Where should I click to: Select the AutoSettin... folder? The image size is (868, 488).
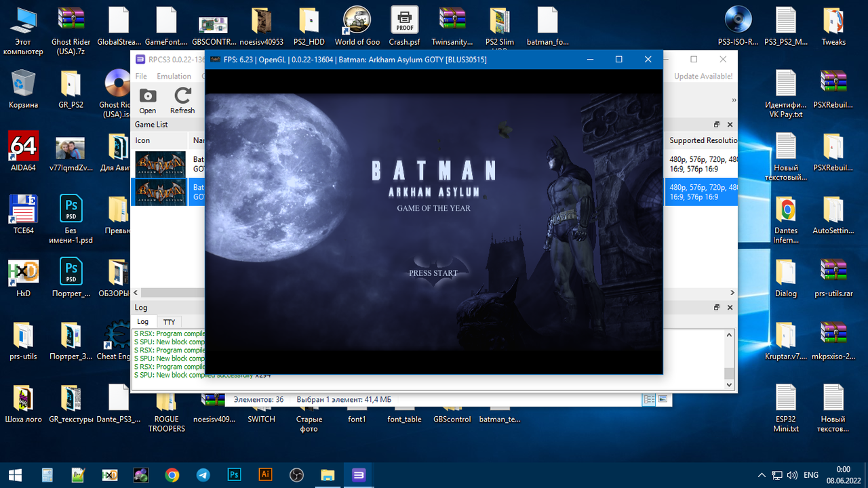[x=833, y=214]
